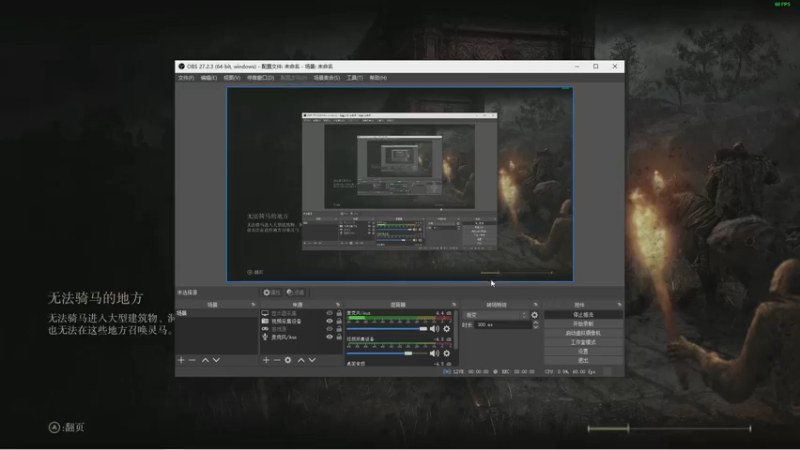The height and width of the screenshot is (450, 800).
Task: Click the remove source minus icon
Action: (x=277, y=360)
